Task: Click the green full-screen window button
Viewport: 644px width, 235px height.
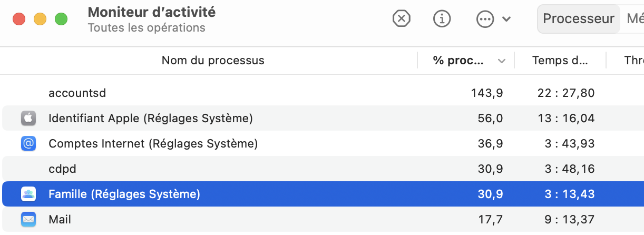Action: click(x=62, y=19)
